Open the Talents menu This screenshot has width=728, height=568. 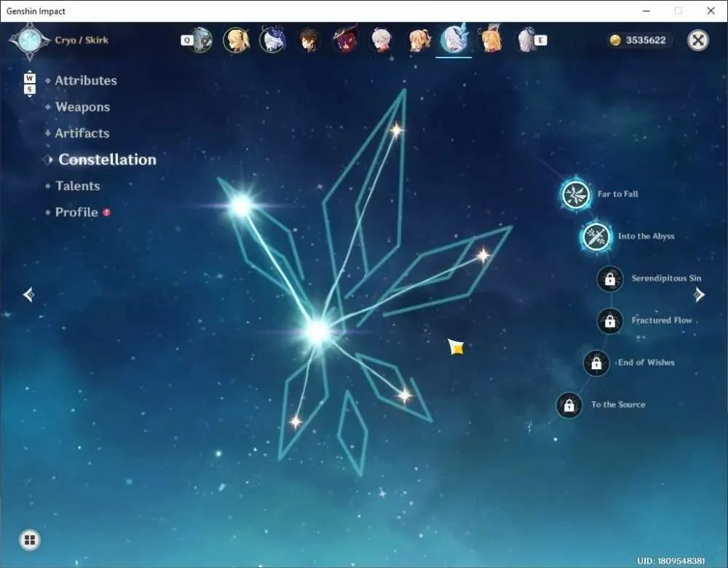tap(78, 186)
